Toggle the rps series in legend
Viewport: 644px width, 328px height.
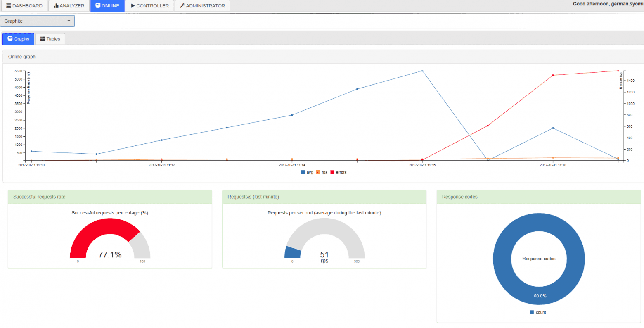coord(322,172)
